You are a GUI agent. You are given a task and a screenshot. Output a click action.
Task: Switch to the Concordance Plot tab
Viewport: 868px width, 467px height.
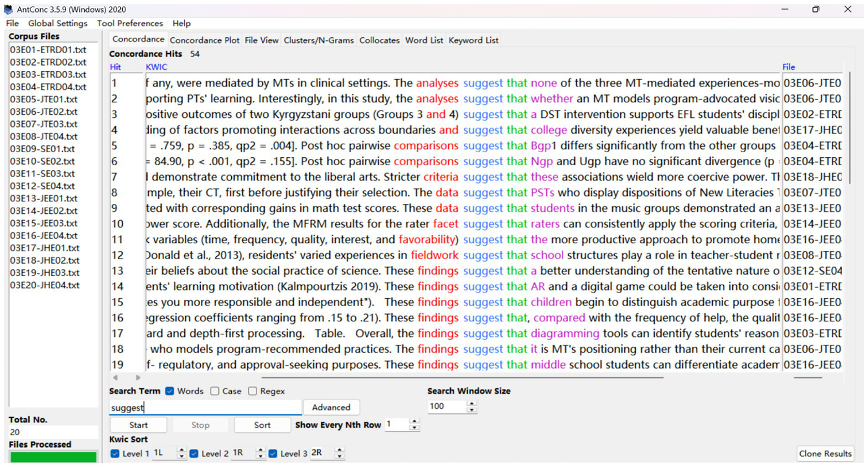[x=204, y=40]
